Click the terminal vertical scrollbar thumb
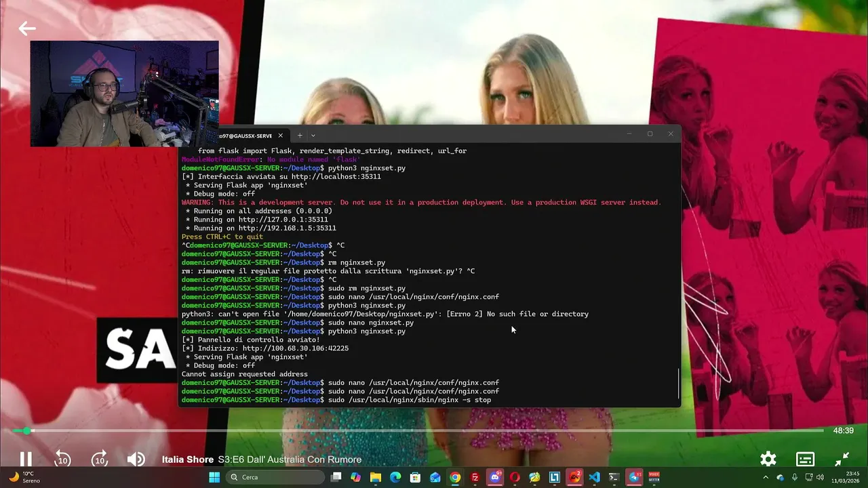The image size is (868, 488). 678,384
